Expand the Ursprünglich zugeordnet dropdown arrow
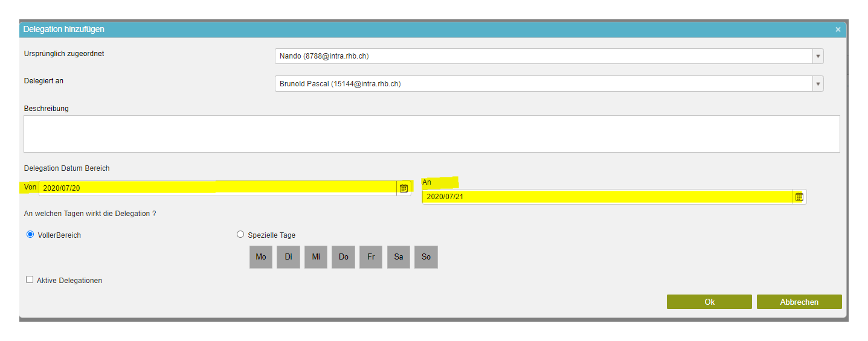868x341 pixels. [818, 56]
